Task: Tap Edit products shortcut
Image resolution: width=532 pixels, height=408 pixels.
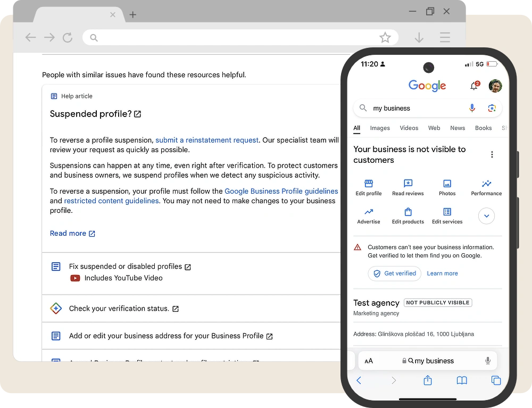Action: [x=408, y=216]
